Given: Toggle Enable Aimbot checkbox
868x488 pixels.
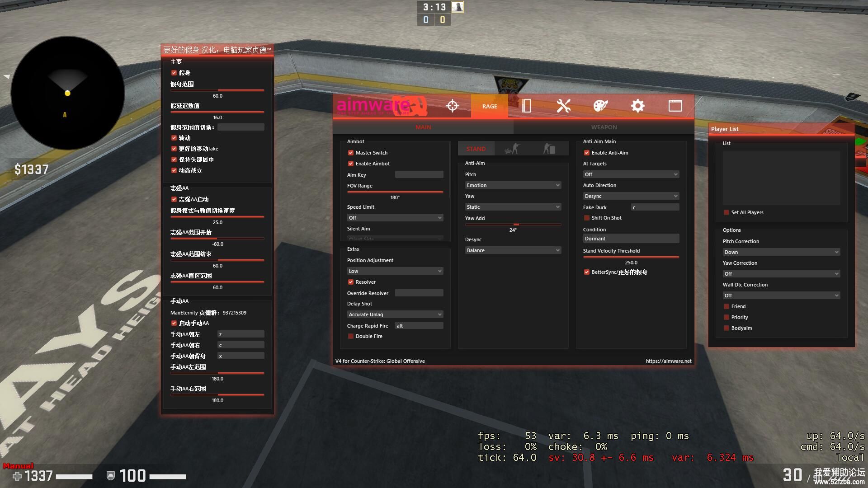Looking at the screenshot, I should pyautogui.click(x=350, y=164).
